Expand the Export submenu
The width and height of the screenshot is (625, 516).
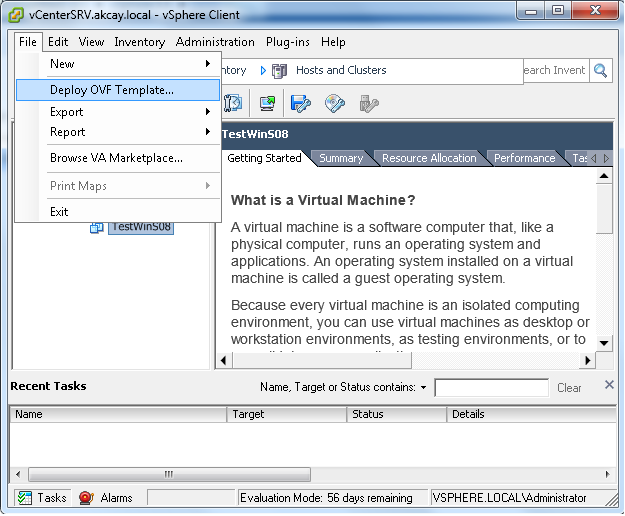118,112
